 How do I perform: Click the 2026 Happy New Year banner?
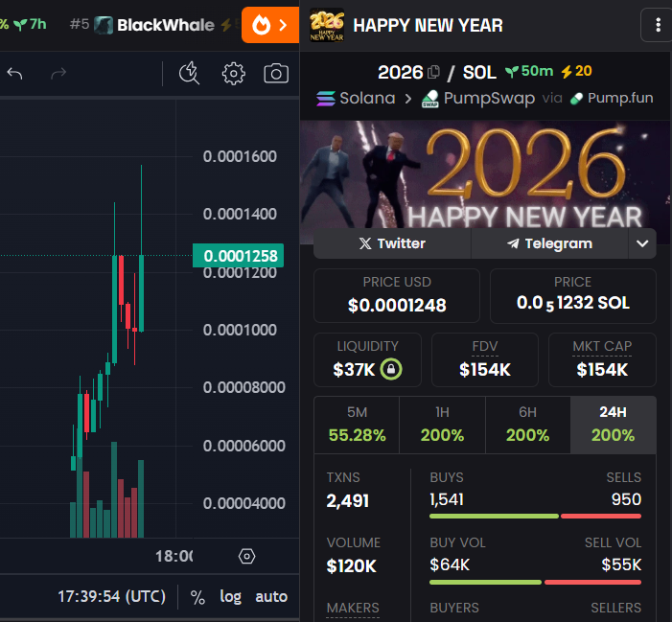(486, 182)
